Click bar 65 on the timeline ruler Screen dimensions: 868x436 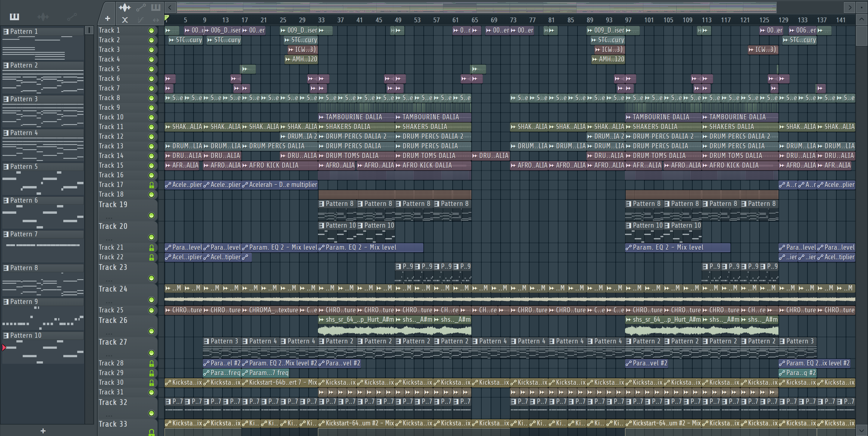coord(474,20)
